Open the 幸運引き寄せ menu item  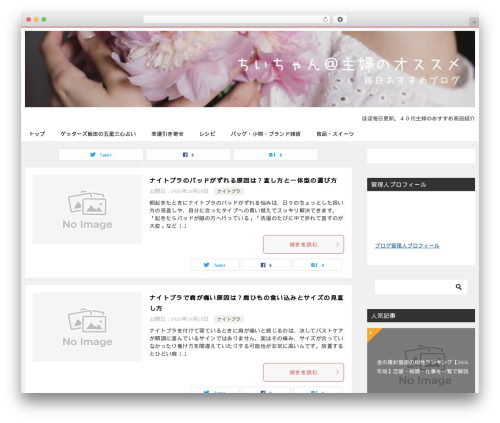(x=167, y=134)
